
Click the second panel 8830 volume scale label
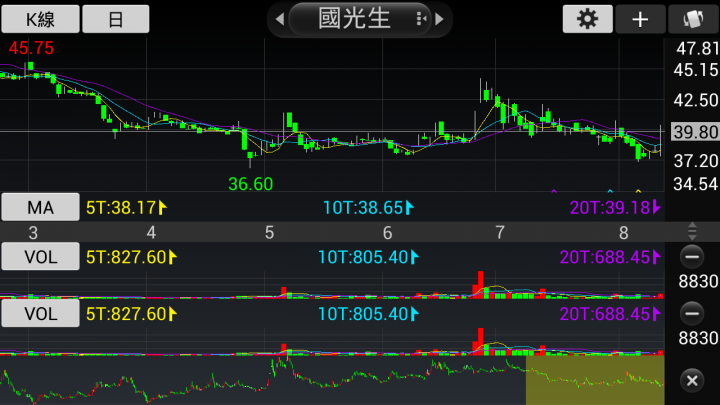pos(698,338)
